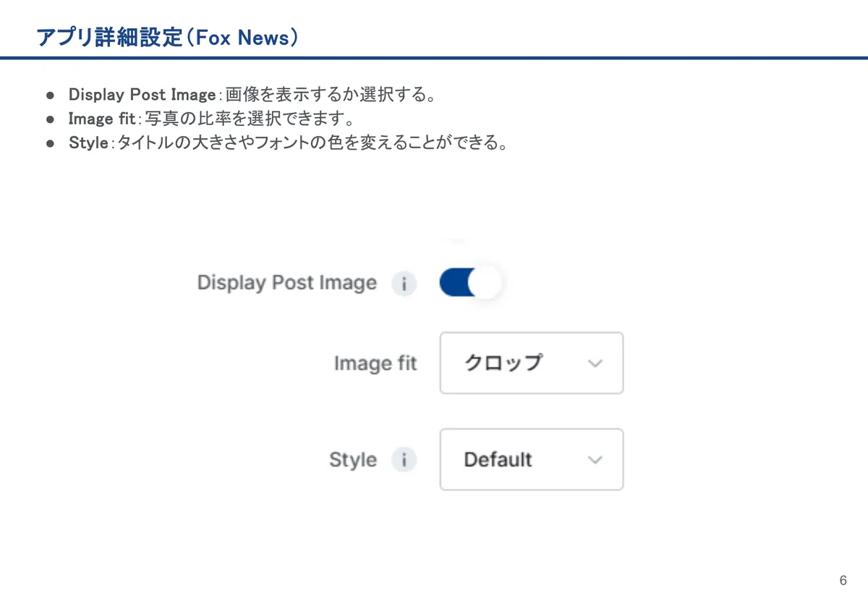Click bullet text about タイトルの大きさやフォントの色

tap(312, 142)
